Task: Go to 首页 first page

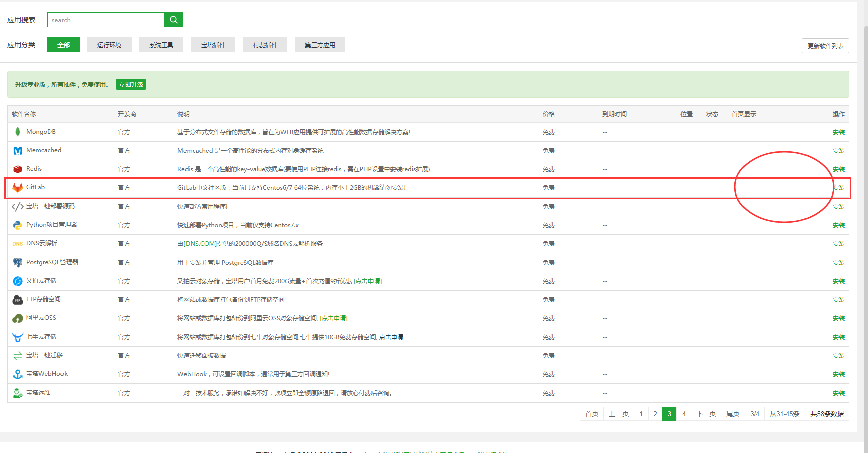Action: pyautogui.click(x=592, y=414)
